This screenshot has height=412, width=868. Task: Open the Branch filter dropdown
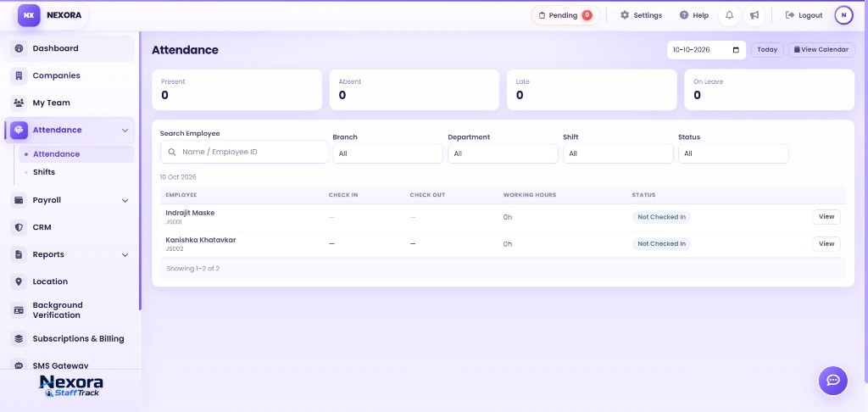point(387,153)
